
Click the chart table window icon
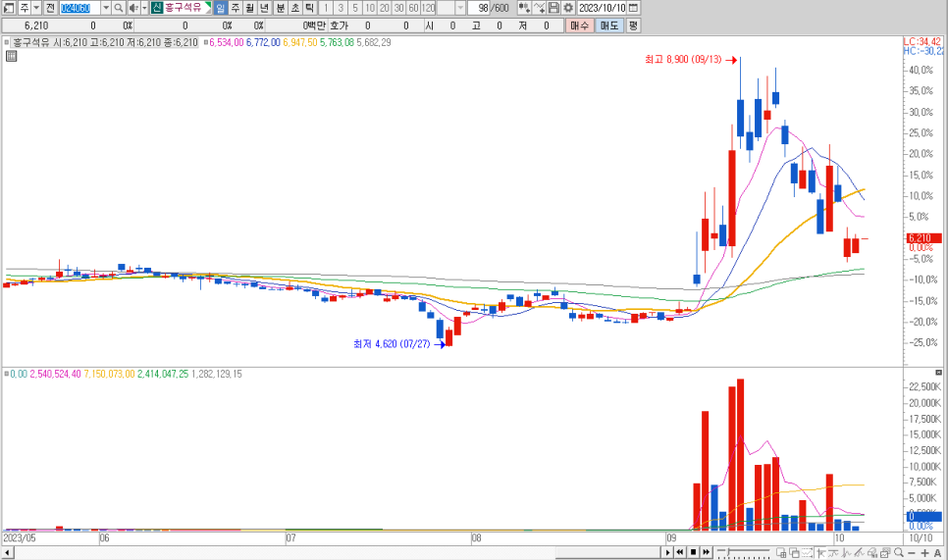(781, 552)
